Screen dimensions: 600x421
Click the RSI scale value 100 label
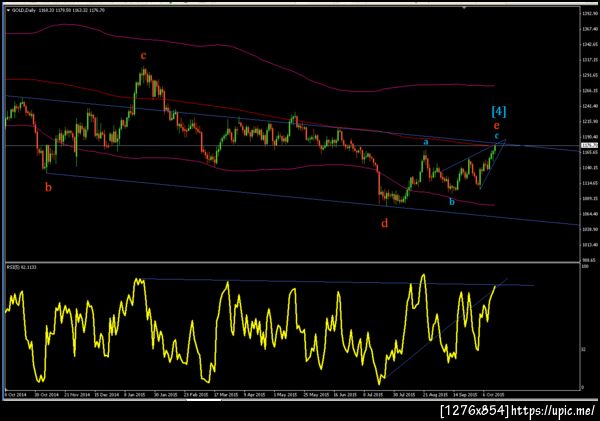click(585, 266)
